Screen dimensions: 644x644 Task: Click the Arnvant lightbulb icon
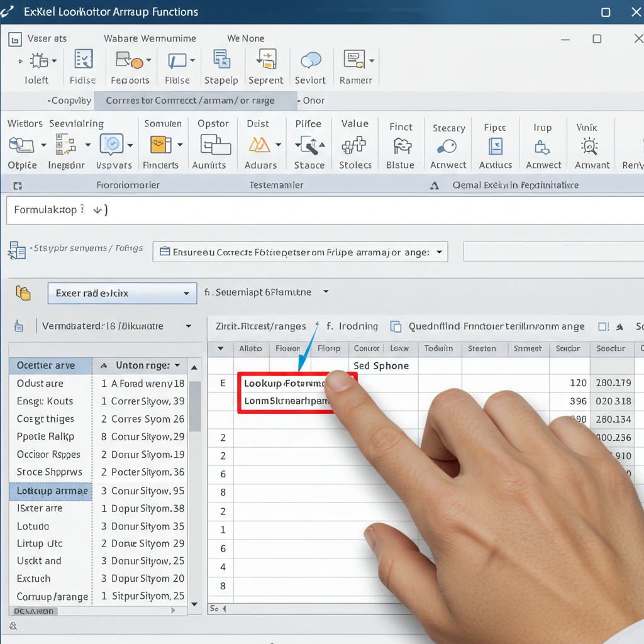(x=589, y=146)
